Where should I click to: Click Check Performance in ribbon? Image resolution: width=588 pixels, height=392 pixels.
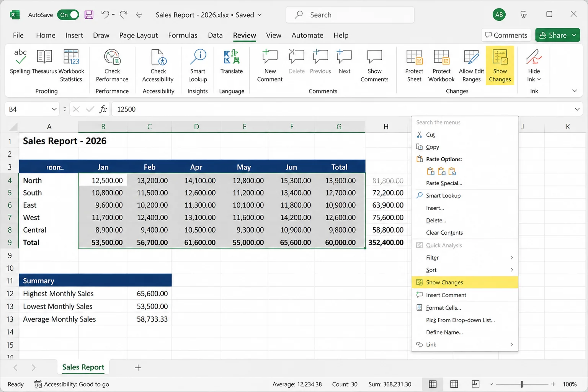pyautogui.click(x=112, y=66)
